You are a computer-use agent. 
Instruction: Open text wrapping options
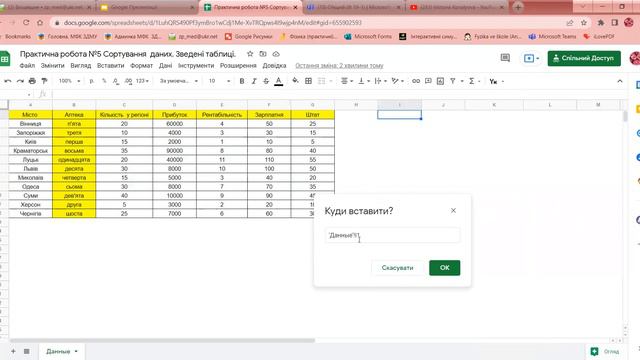[x=380, y=81]
